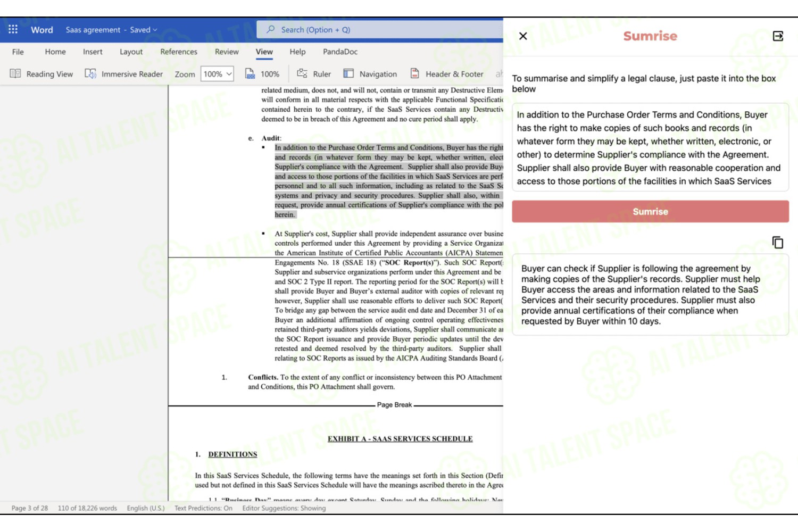Click the red Sumrise button
This screenshot has width=798, height=532.
coord(650,211)
